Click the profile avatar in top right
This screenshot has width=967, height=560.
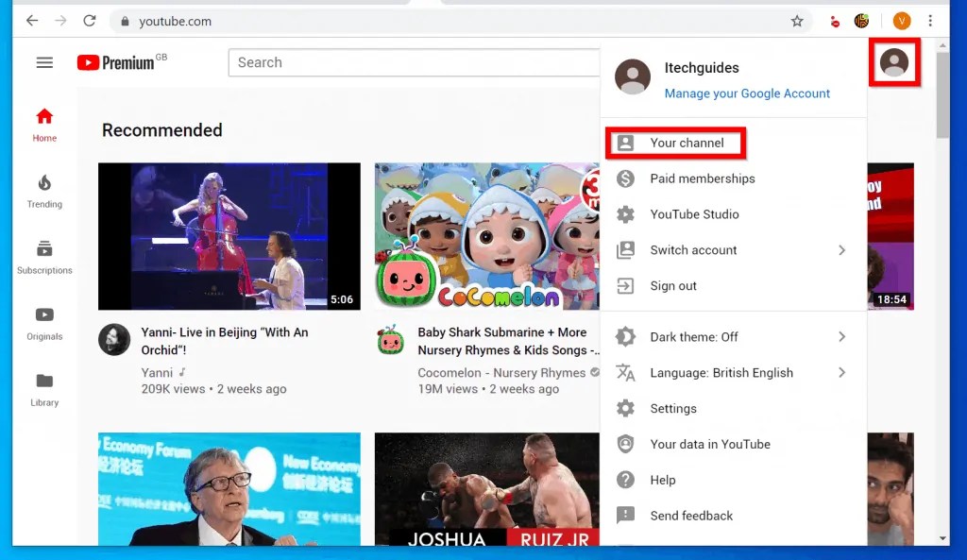tap(893, 63)
